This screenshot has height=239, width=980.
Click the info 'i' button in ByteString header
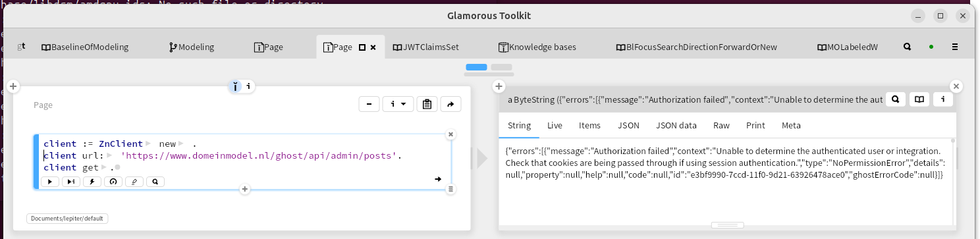click(943, 99)
